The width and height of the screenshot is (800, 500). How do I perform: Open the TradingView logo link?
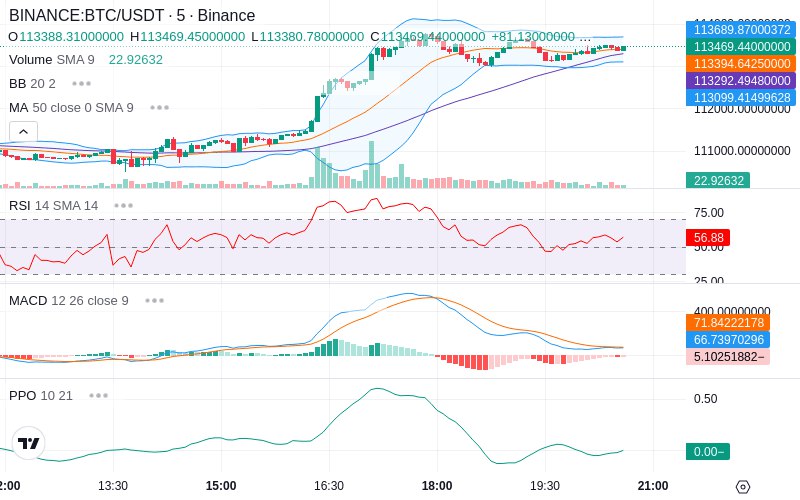[x=28, y=443]
